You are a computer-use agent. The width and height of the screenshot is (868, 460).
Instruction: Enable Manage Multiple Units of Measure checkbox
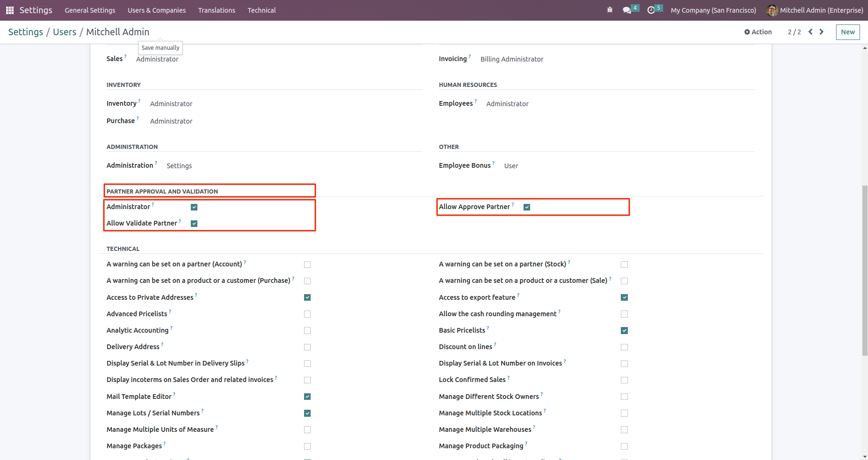tap(307, 430)
